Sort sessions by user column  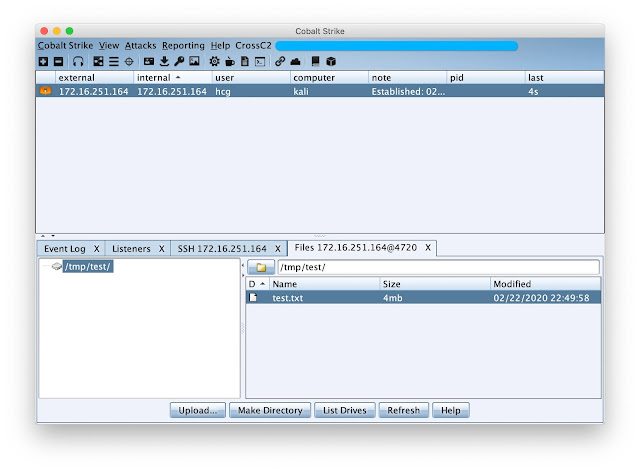(251, 78)
